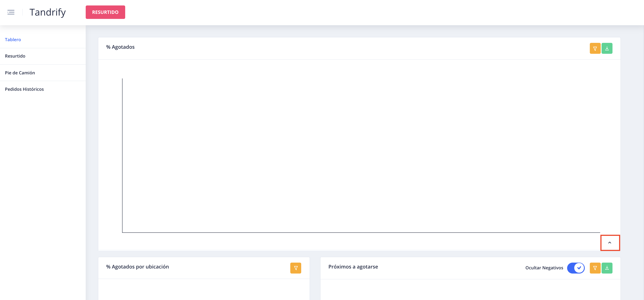Image resolution: width=644 pixels, height=300 pixels.
Task: Click the Tandrify logo title
Action: click(47, 12)
